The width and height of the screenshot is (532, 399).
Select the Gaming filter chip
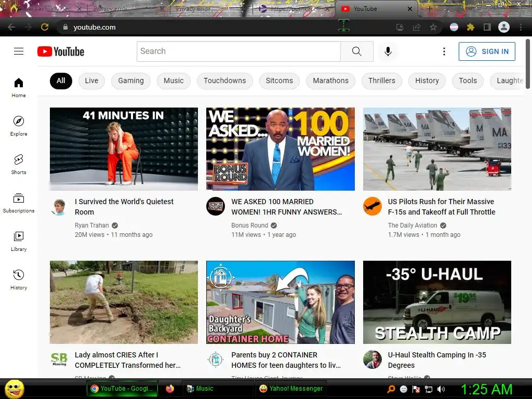(x=131, y=81)
